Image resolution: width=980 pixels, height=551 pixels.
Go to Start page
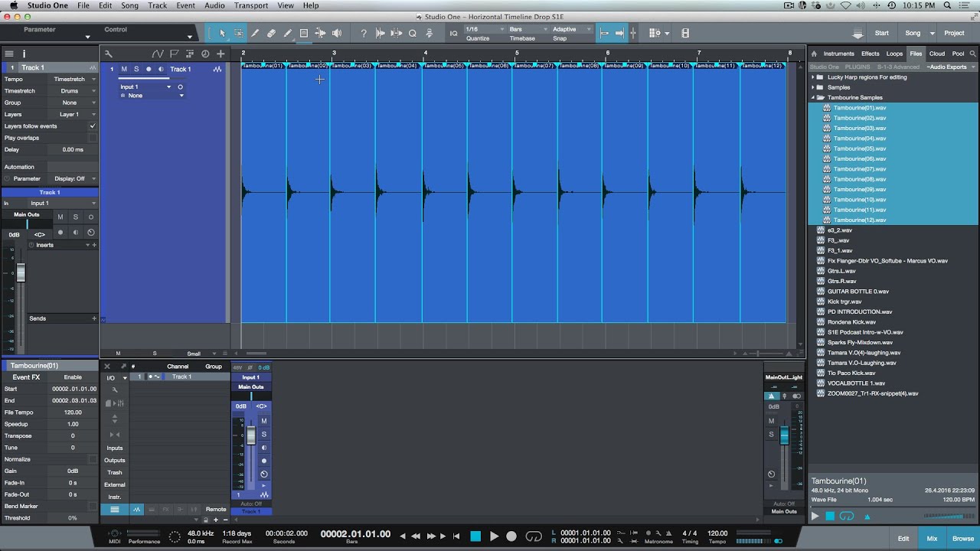pyautogui.click(x=882, y=33)
